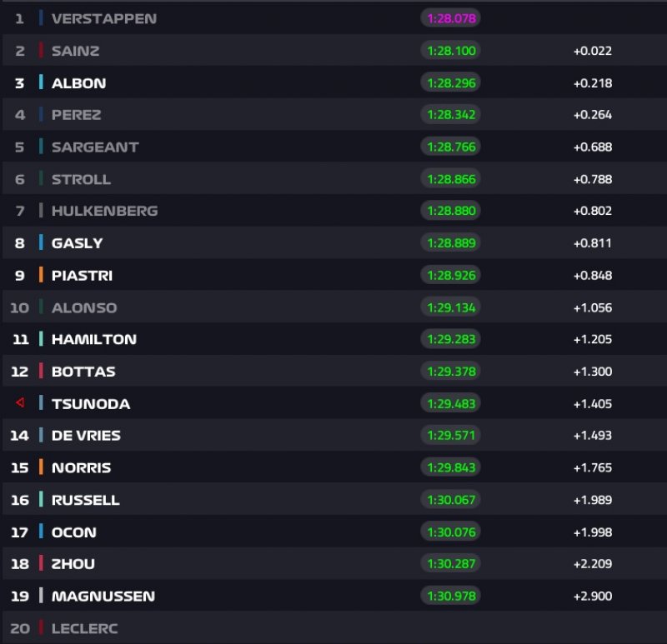Click Norris's +1.765 gap value
Image resolution: width=667 pixels, height=644 pixels.
click(592, 467)
